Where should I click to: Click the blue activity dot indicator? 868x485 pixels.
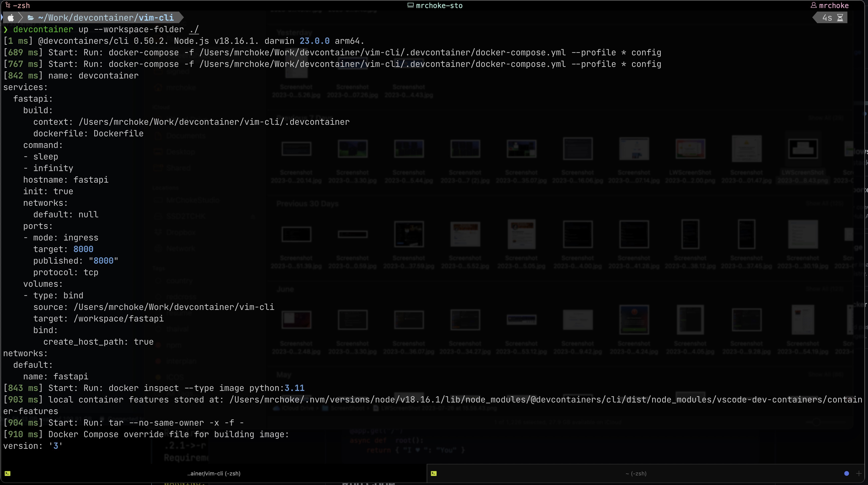click(846, 473)
